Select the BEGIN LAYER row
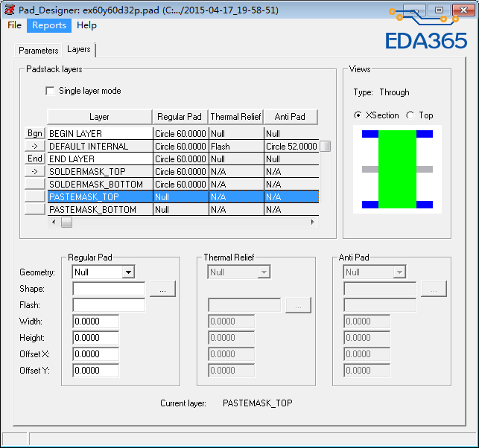Screen dimensions: 479x448 (183, 134)
